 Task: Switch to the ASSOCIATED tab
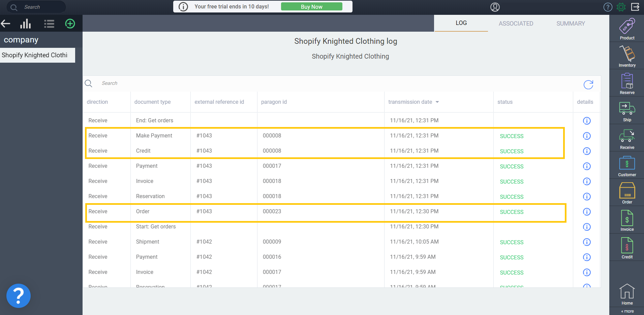(516, 24)
